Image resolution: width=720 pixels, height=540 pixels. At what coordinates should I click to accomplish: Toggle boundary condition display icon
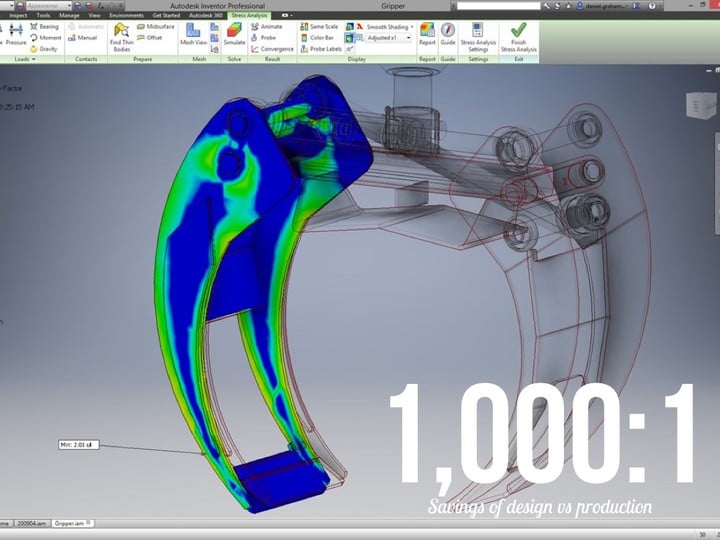[349, 49]
